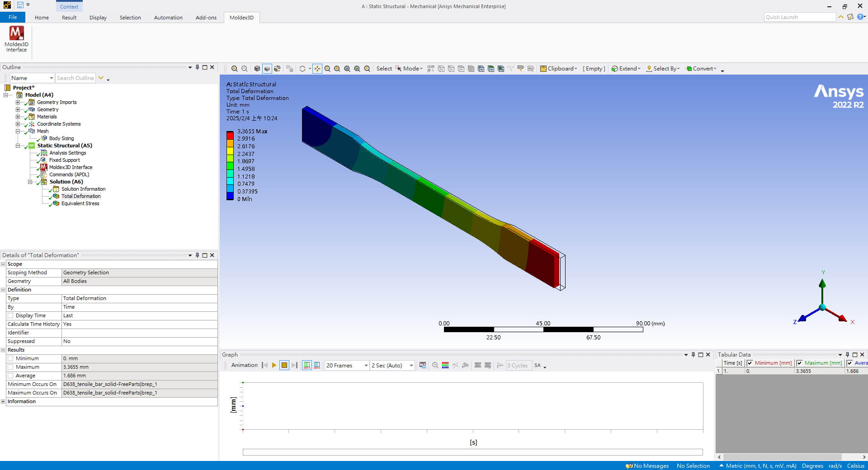Screen dimensions: 868x470
Task: Expand the Geometry Imports tree node
Action: [18, 102]
